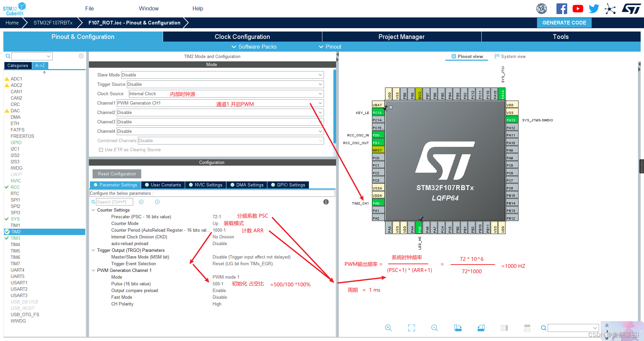Go to previous search result arrow
This screenshot has width=644, height=341.
141,202
